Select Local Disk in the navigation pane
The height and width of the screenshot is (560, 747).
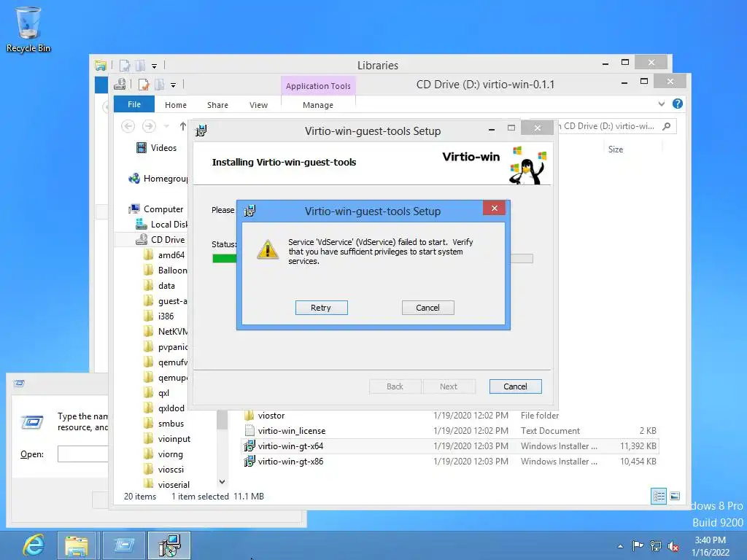(161, 225)
